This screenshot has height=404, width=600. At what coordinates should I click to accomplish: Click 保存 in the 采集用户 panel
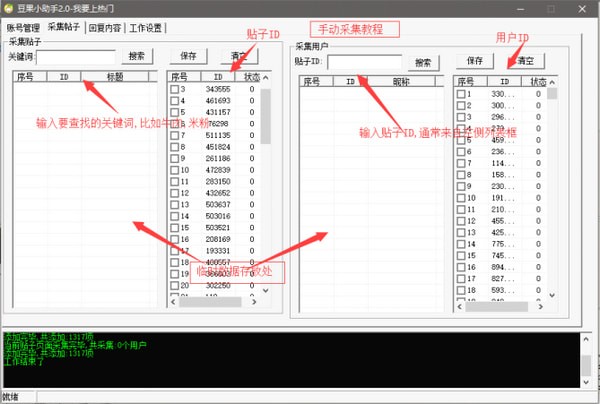(x=475, y=61)
